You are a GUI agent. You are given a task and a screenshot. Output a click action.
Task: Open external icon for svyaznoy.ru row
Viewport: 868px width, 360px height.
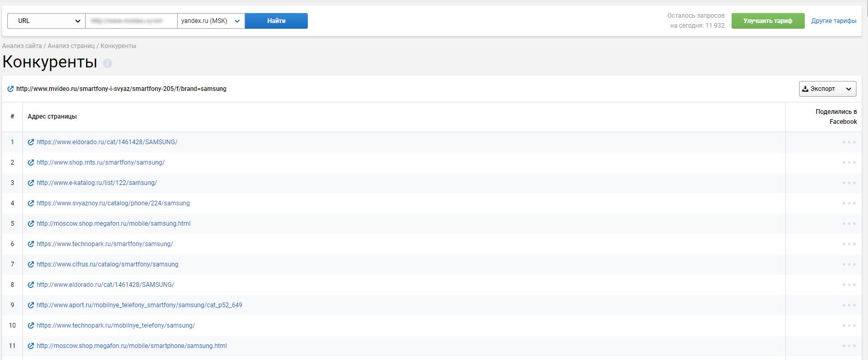pos(31,203)
